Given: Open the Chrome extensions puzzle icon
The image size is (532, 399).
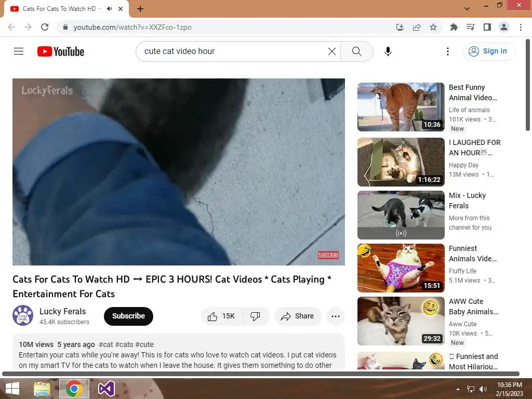Looking at the screenshot, I should [x=454, y=27].
